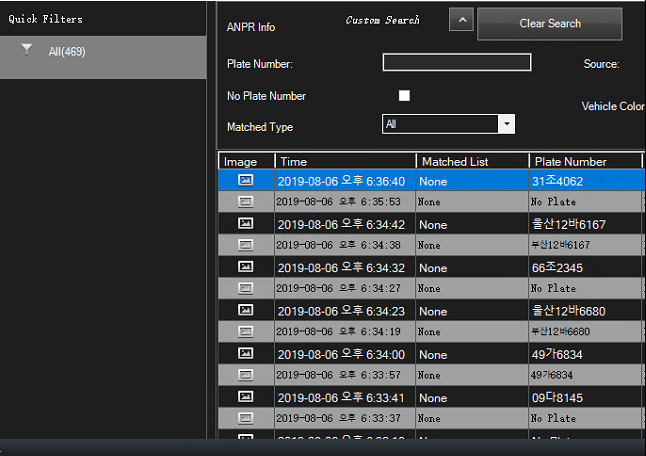The image size is (646, 456).
Task: Click image icon for 6:36:40 record
Action: pos(245,181)
